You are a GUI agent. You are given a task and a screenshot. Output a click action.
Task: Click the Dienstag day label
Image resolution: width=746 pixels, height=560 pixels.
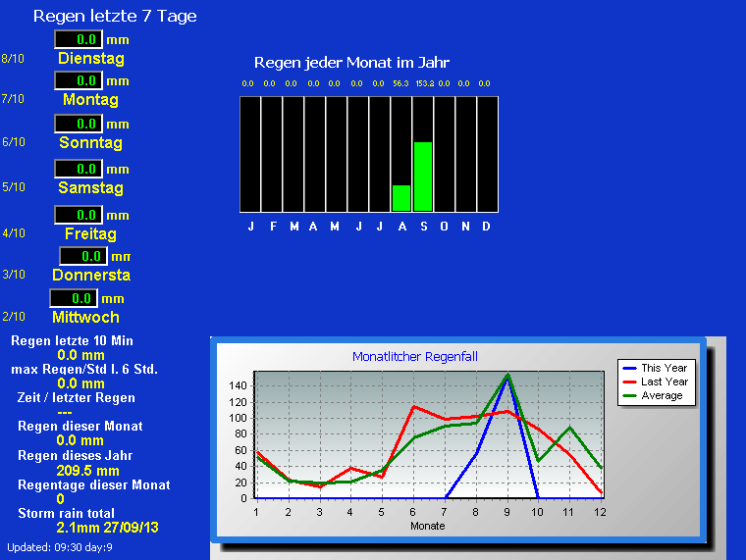(x=91, y=59)
